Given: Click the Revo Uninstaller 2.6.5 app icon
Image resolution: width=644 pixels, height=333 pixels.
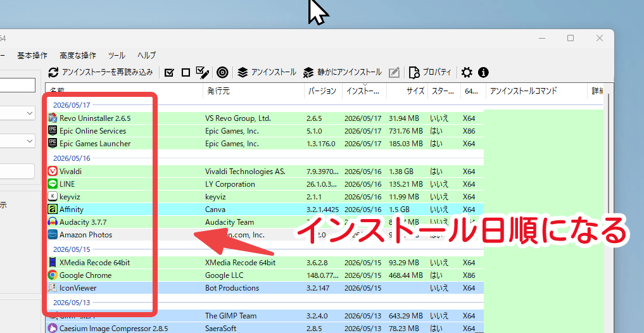Looking at the screenshot, I should 53,118.
